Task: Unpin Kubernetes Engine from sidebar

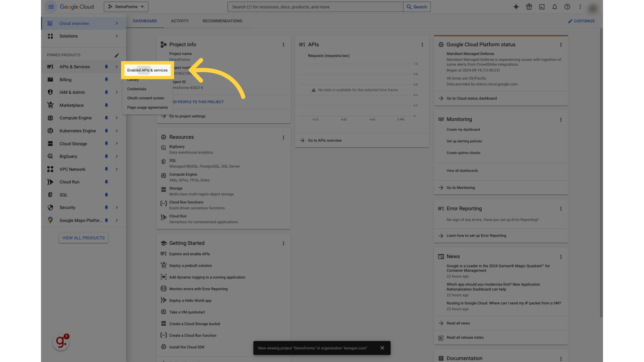Action: (106, 131)
